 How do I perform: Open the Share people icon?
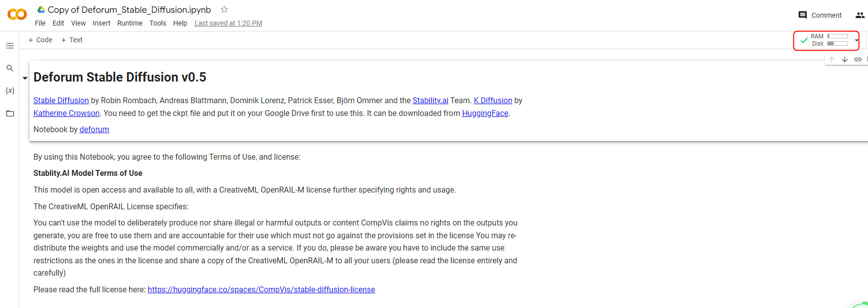860,15
